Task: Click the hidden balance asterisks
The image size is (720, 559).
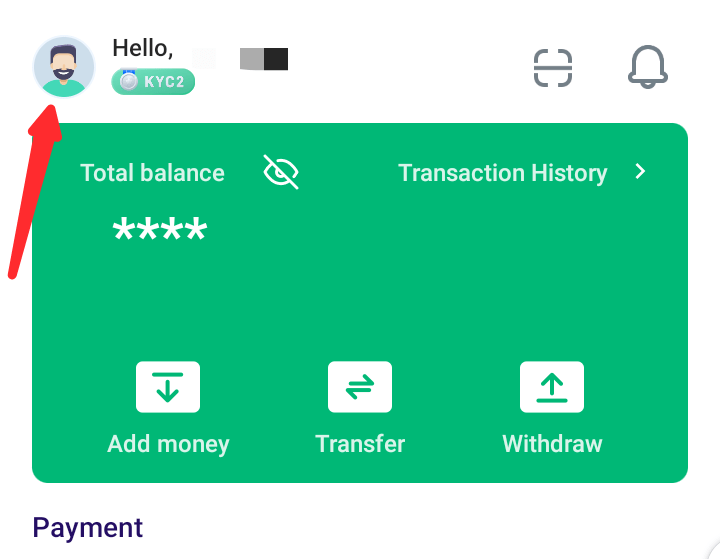Action: click(160, 229)
